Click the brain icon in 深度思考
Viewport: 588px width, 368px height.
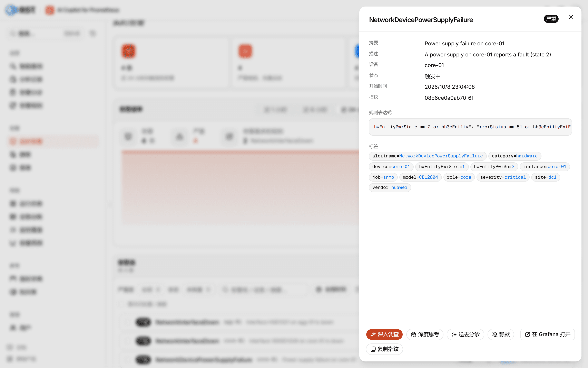[414, 335]
